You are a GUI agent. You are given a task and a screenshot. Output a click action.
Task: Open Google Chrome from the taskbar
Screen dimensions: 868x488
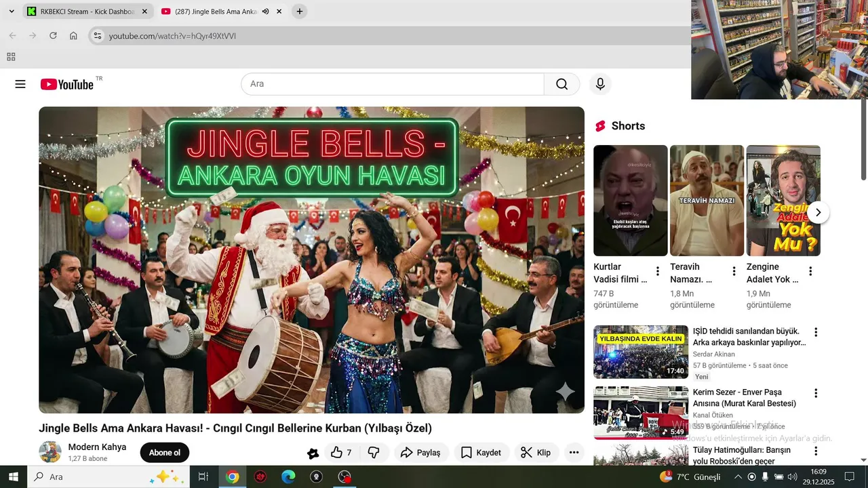[233, 476]
